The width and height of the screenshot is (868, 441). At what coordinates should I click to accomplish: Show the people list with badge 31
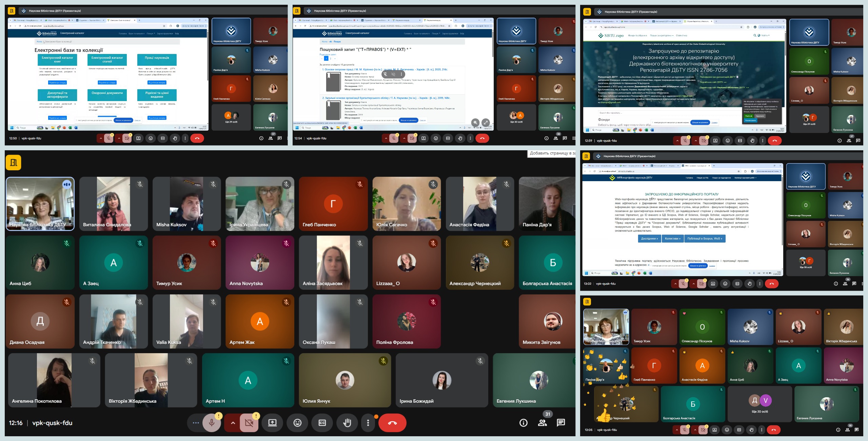point(542,423)
